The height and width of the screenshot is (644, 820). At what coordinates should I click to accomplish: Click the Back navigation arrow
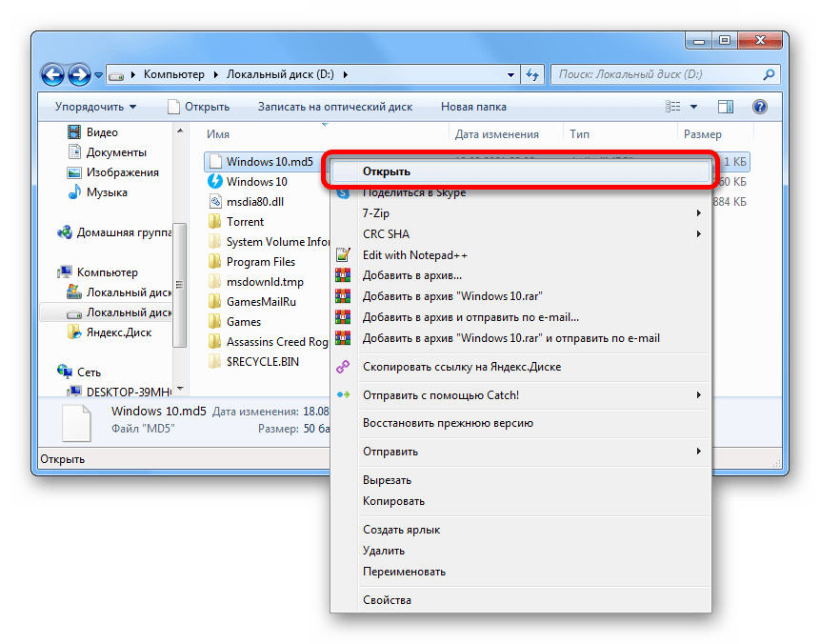click(x=52, y=75)
